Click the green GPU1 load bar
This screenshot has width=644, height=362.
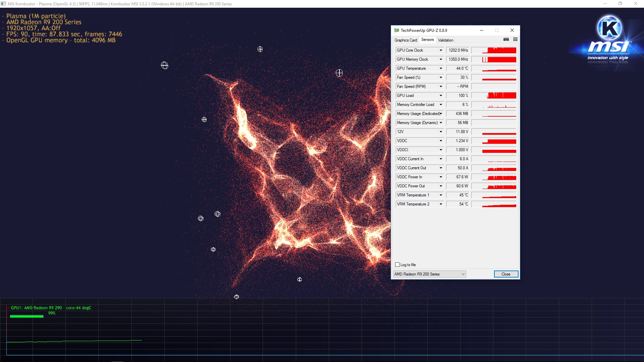[26, 316]
